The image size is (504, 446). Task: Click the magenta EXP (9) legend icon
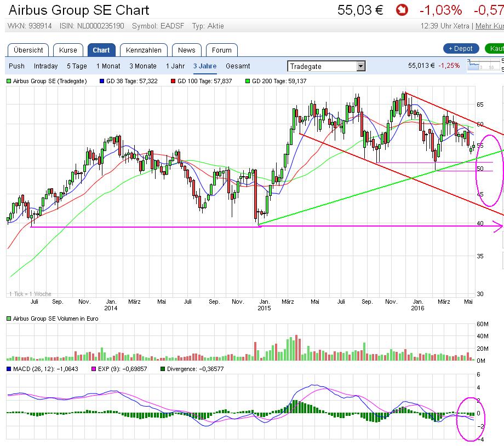pos(93,369)
